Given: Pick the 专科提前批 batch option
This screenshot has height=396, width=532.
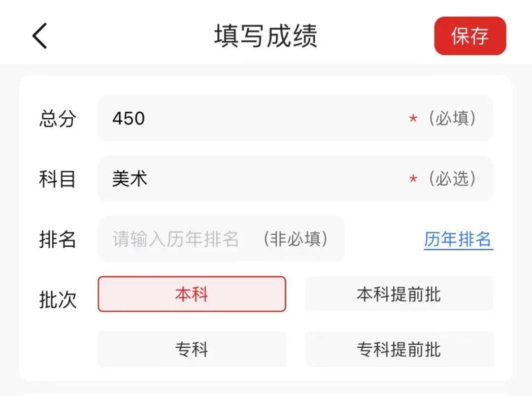Looking at the screenshot, I should point(399,349).
